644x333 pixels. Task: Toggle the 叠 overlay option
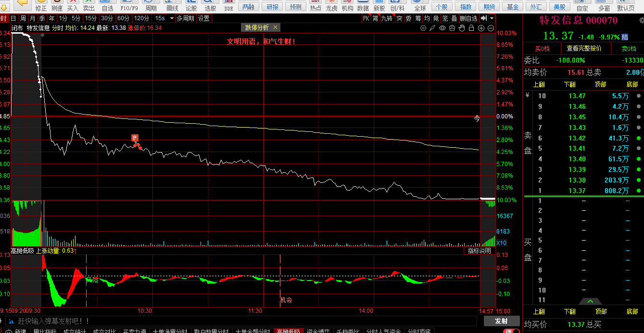point(454,18)
